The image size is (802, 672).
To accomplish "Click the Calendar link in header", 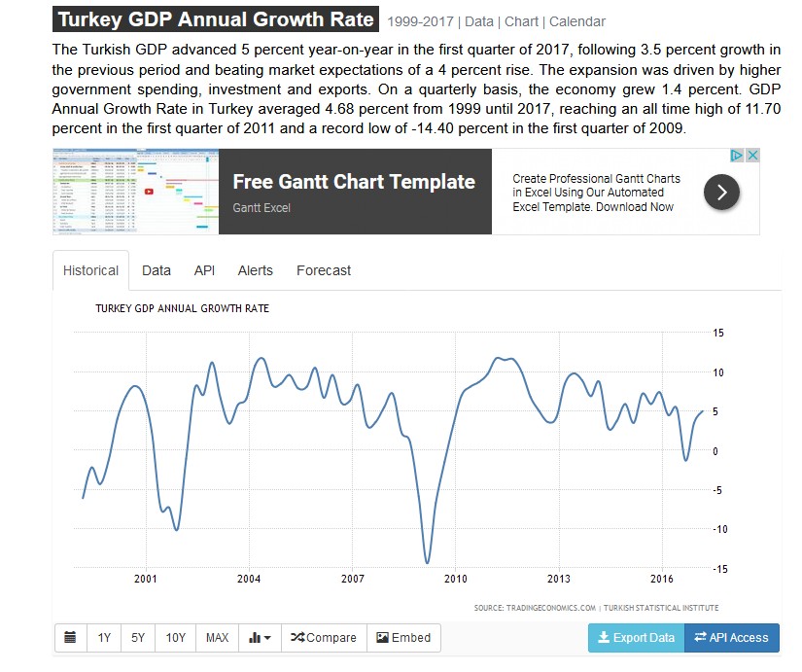I will [x=577, y=21].
